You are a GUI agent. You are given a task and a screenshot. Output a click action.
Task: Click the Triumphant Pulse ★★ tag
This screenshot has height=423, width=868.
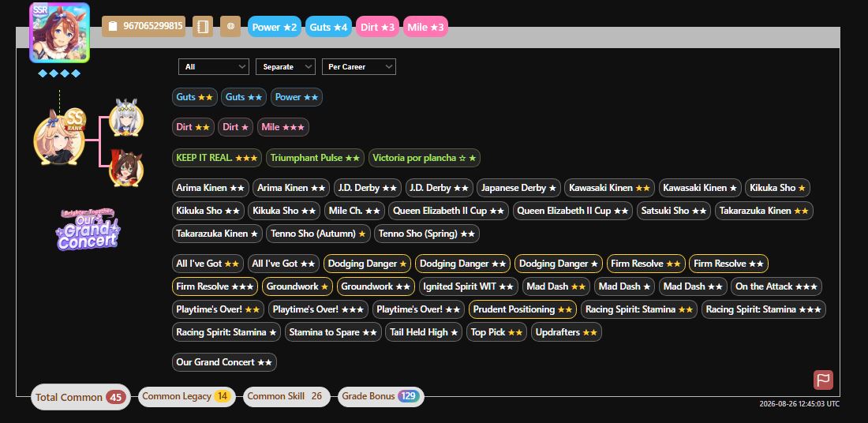click(x=315, y=158)
